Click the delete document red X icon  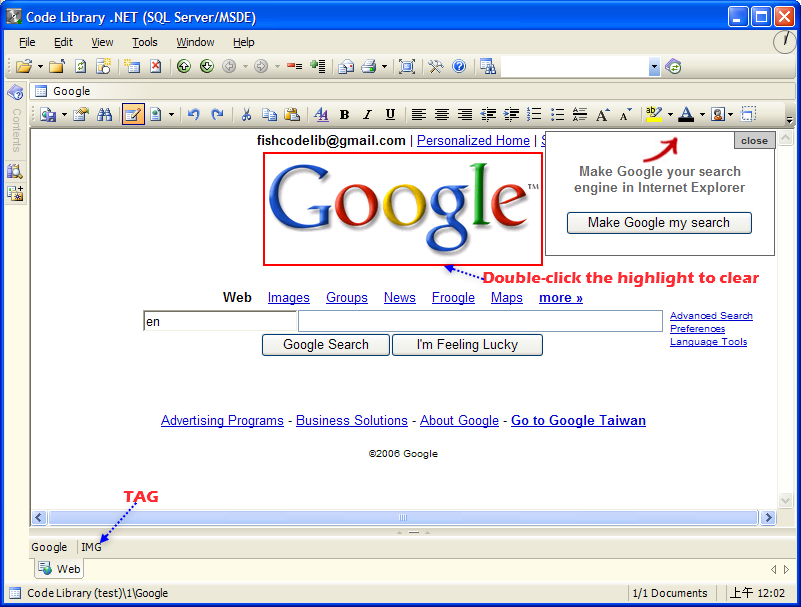tap(156, 66)
